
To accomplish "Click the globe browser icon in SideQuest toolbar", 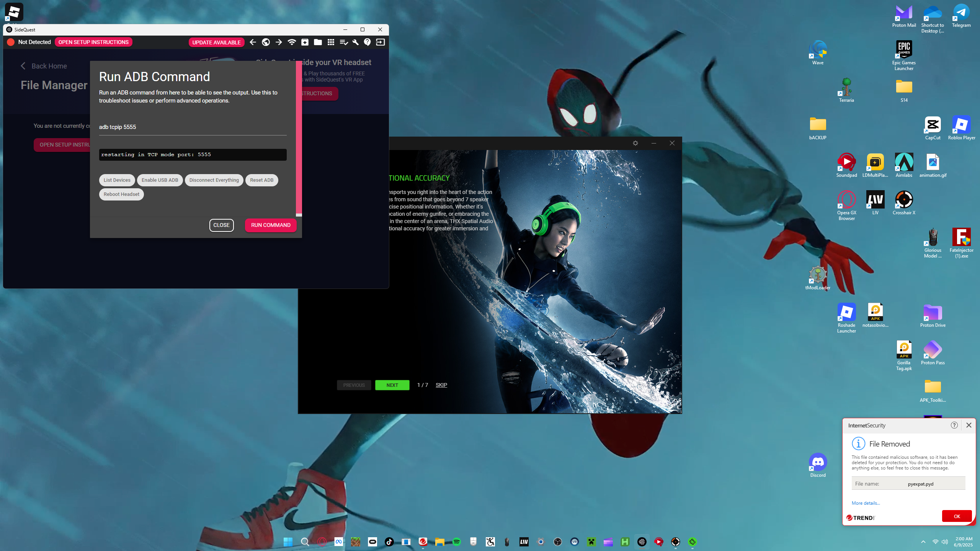I will coord(266,42).
